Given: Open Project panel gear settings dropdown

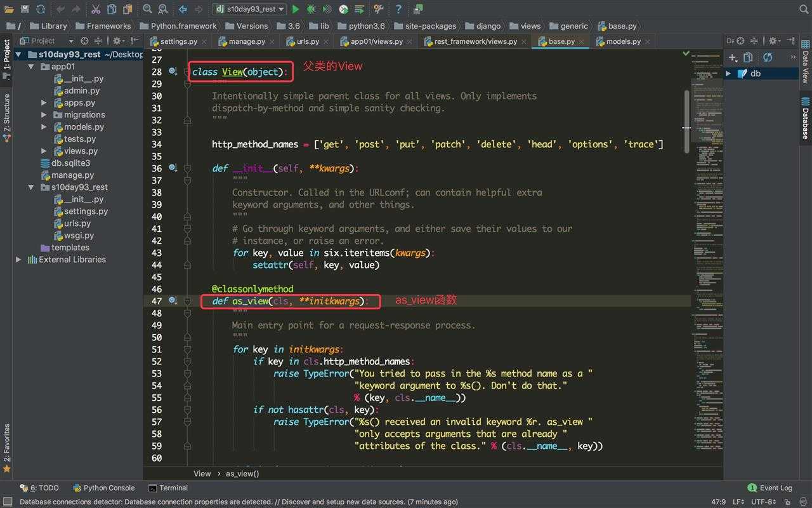Looking at the screenshot, I should 118,41.
